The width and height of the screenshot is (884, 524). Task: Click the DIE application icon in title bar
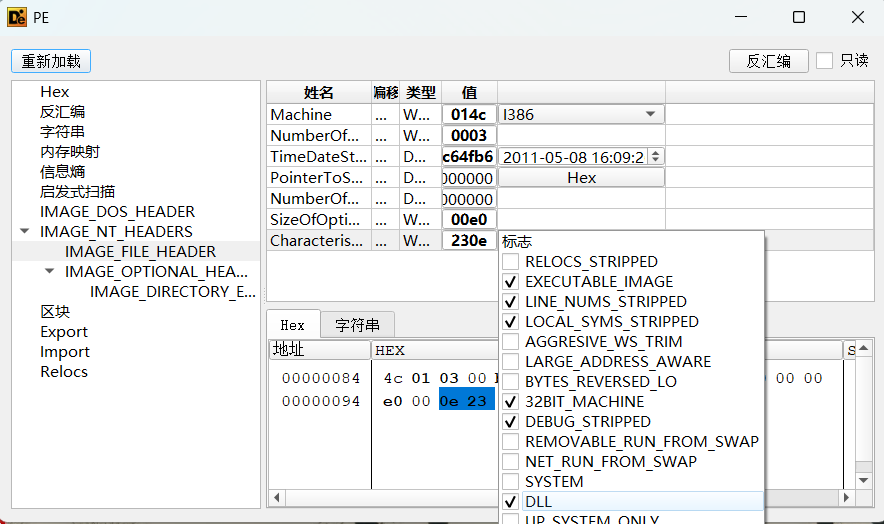17,17
